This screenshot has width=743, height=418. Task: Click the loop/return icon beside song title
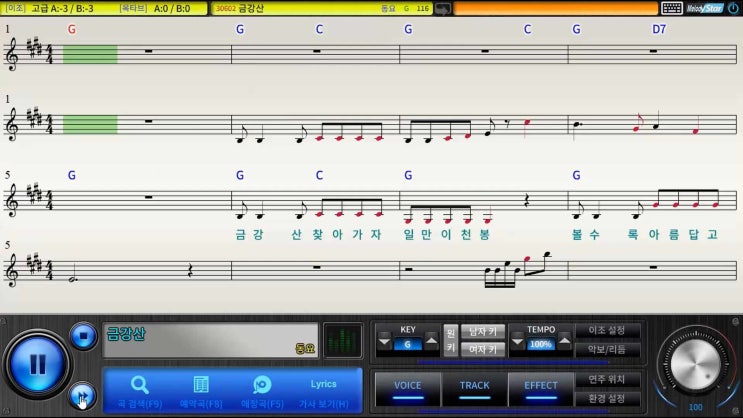pos(443,9)
